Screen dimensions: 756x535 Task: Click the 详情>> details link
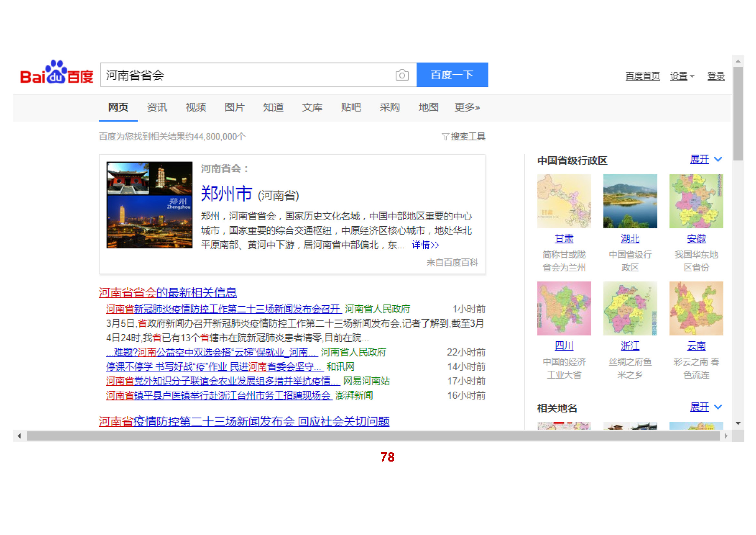[x=425, y=245]
